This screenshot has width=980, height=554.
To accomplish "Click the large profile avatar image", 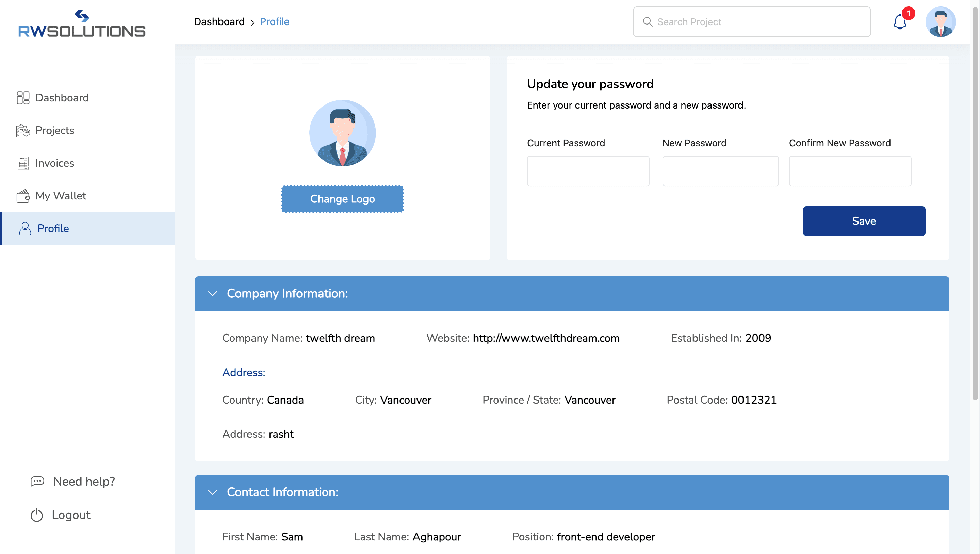I will tap(342, 133).
